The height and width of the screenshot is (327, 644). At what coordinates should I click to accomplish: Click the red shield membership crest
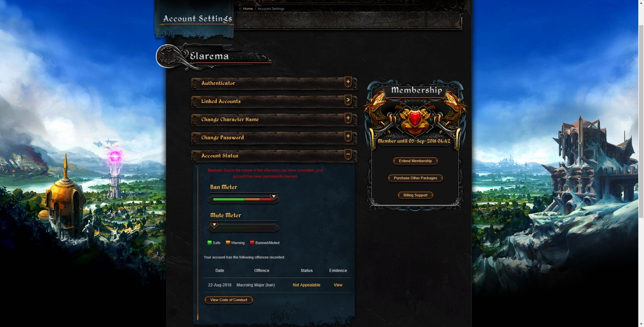click(x=415, y=118)
